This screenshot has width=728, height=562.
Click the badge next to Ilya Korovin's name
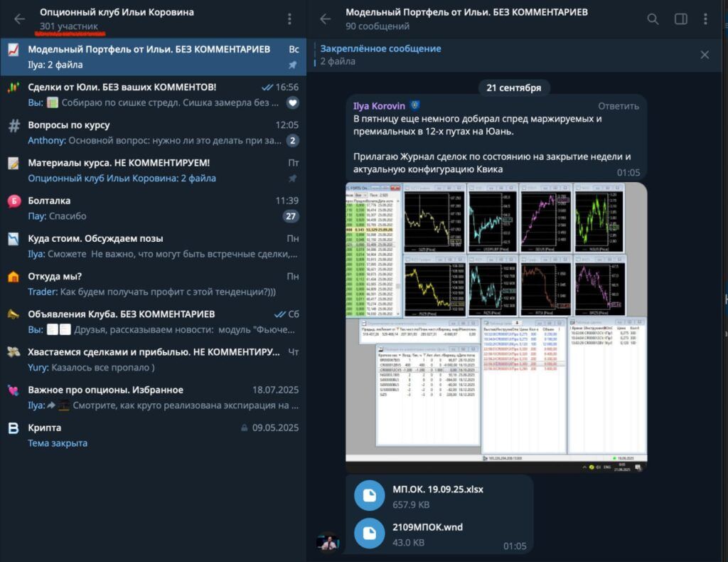[x=414, y=105]
